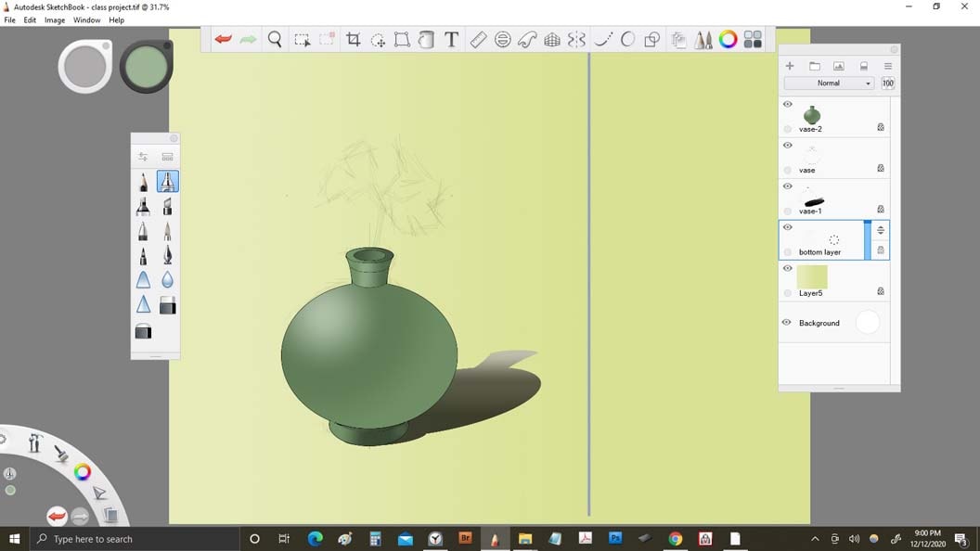Close the brush palette panel

coord(174,138)
